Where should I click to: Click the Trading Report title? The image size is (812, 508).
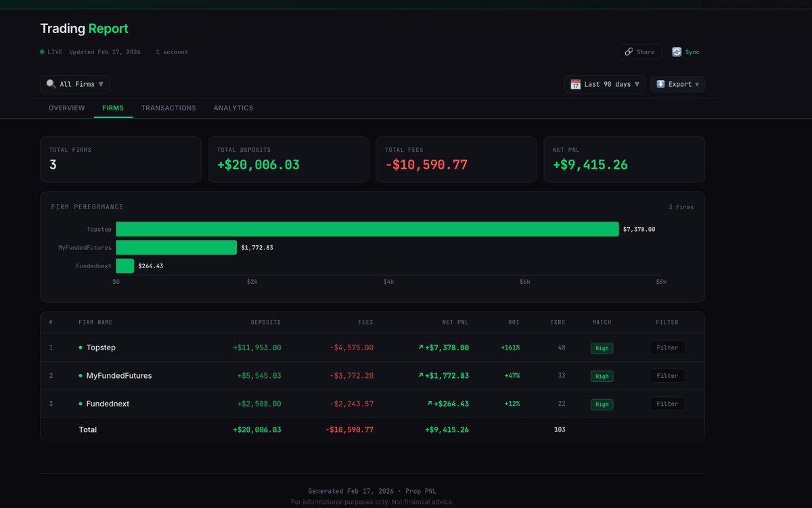pos(84,28)
